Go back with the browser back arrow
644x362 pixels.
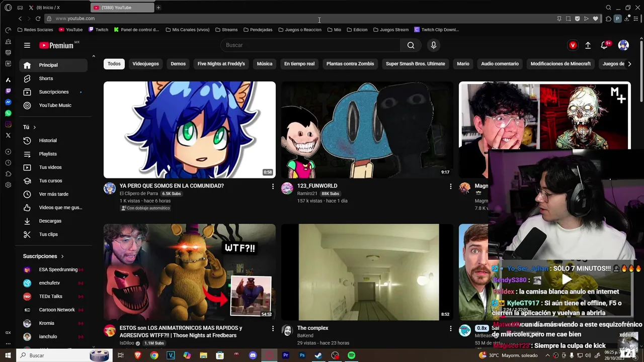coord(20,19)
